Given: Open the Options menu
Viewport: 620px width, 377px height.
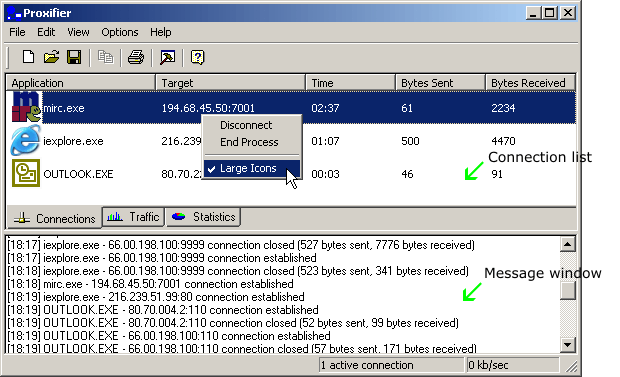Looking at the screenshot, I should pyautogui.click(x=120, y=32).
